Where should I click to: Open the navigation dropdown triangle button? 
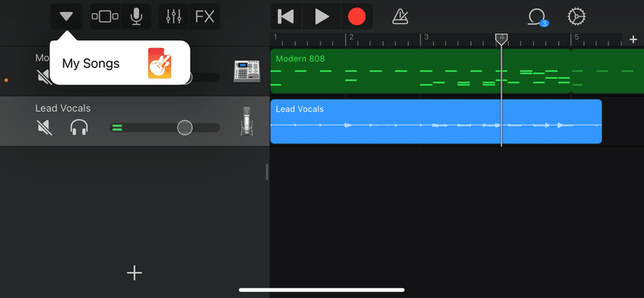coord(66,16)
